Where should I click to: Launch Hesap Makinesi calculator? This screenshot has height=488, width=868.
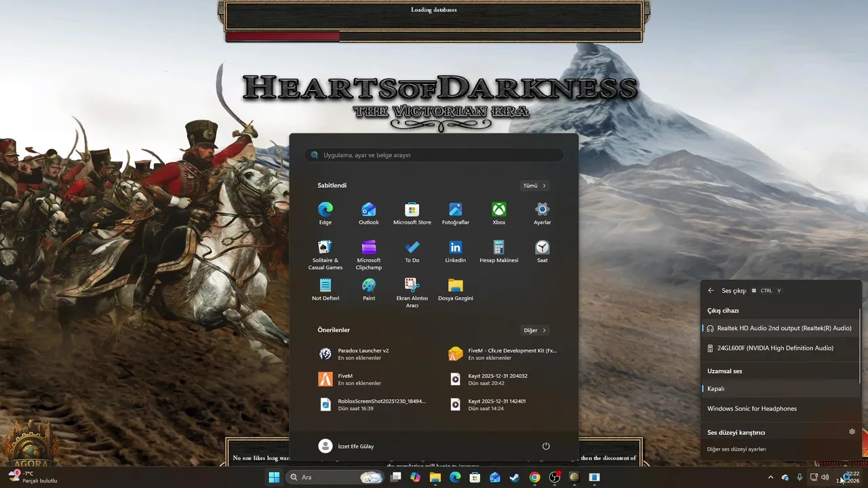pyautogui.click(x=499, y=251)
